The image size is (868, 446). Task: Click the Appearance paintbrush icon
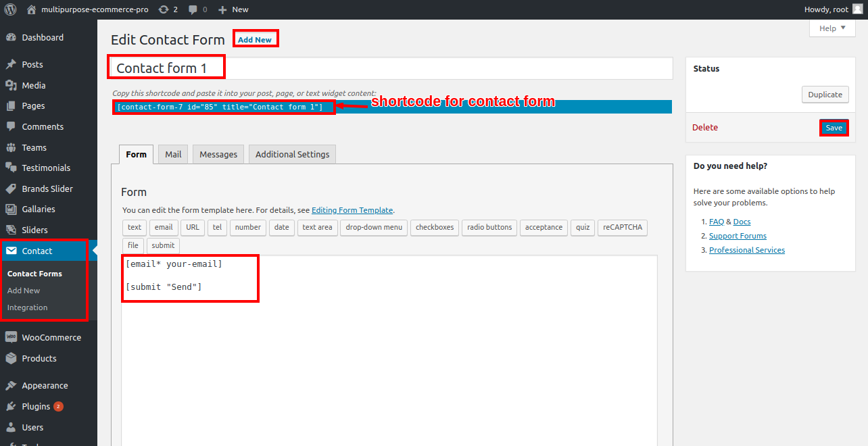click(x=11, y=385)
